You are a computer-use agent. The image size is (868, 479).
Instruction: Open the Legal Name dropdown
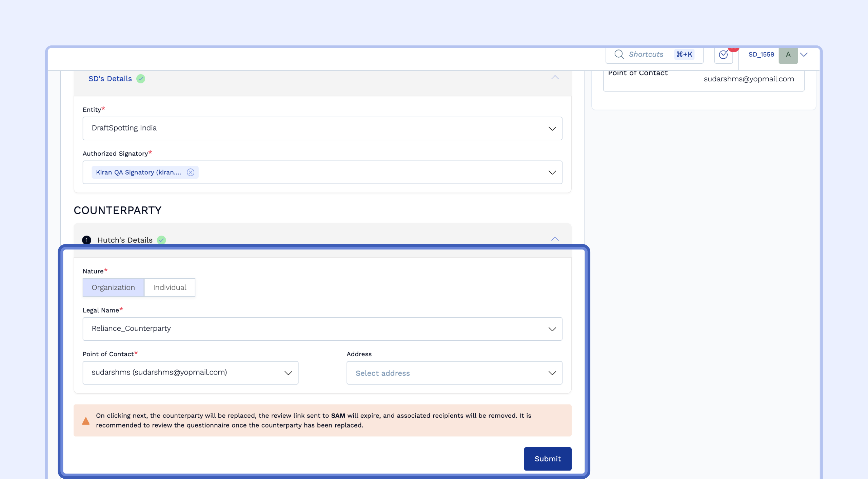(x=322, y=329)
